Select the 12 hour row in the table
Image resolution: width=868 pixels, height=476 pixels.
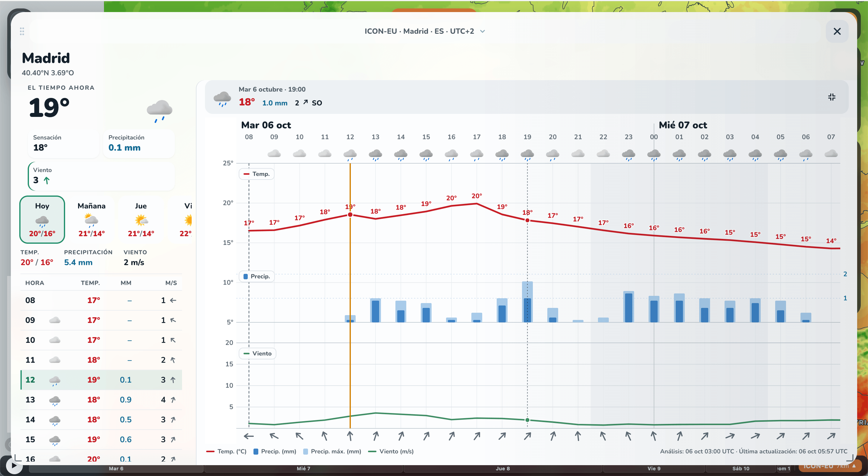point(101,380)
